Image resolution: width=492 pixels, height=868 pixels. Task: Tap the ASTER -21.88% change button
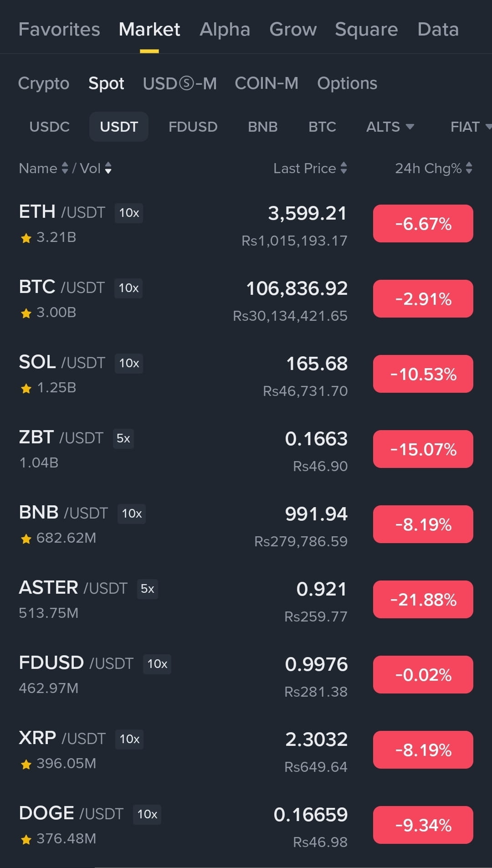[423, 600]
